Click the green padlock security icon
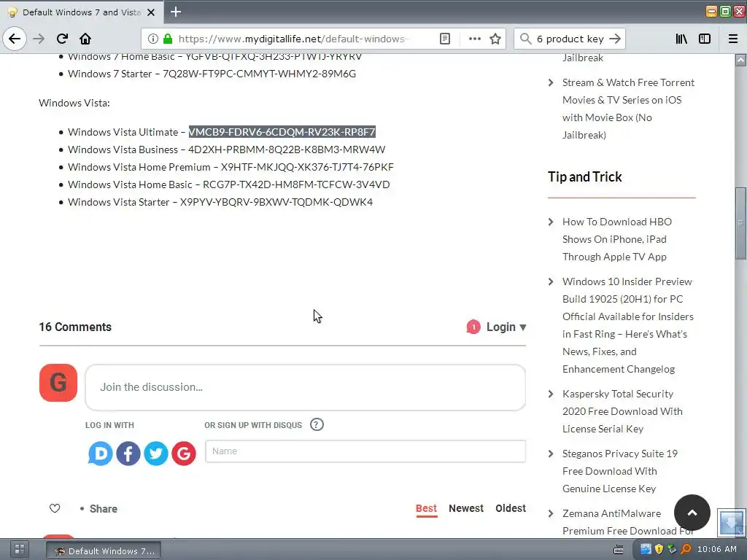This screenshot has height=560, width=747. (x=167, y=39)
